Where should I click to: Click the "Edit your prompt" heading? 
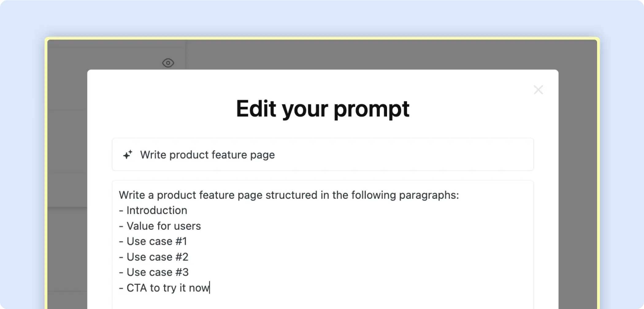click(x=322, y=109)
